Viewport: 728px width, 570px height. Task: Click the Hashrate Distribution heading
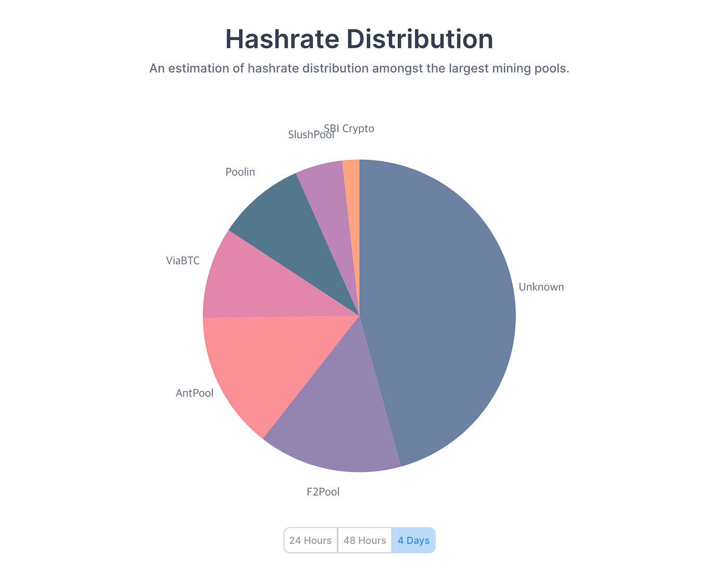[x=359, y=39]
